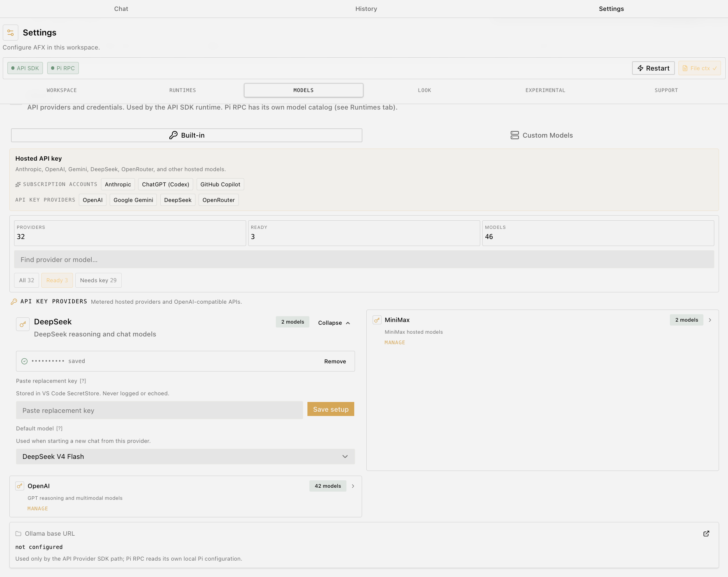Switch to the History tab
The height and width of the screenshot is (577, 728).
pyautogui.click(x=366, y=9)
